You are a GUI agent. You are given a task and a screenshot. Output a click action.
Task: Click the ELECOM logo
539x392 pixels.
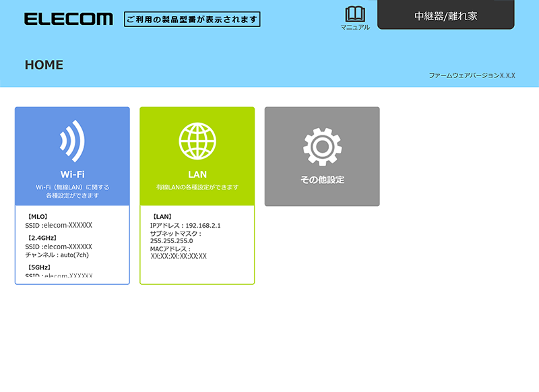pos(69,19)
